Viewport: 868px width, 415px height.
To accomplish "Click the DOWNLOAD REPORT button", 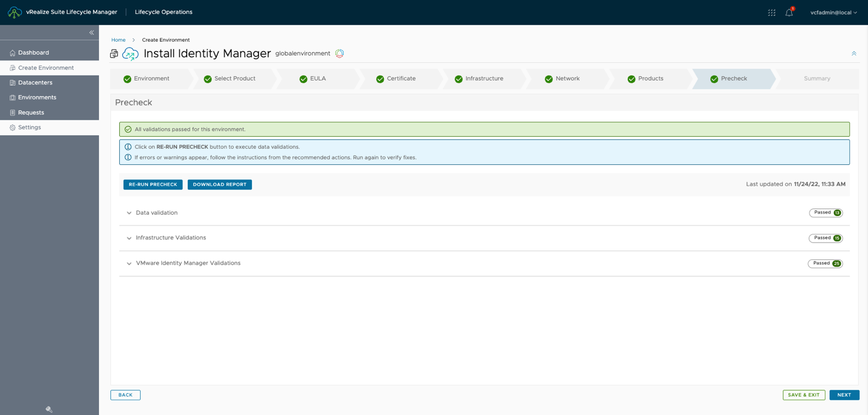I will [220, 185].
